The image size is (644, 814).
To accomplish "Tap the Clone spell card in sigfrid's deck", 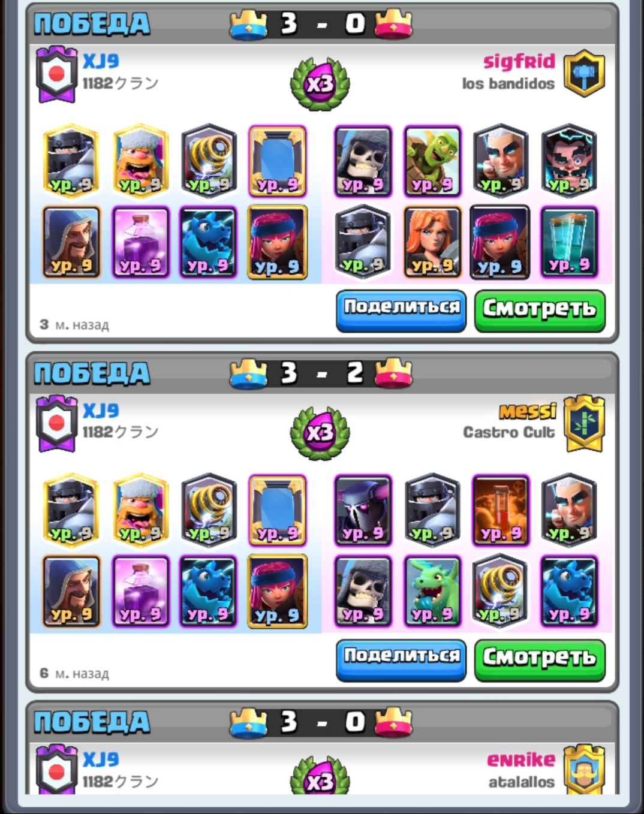I will pyautogui.click(x=569, y=242).
